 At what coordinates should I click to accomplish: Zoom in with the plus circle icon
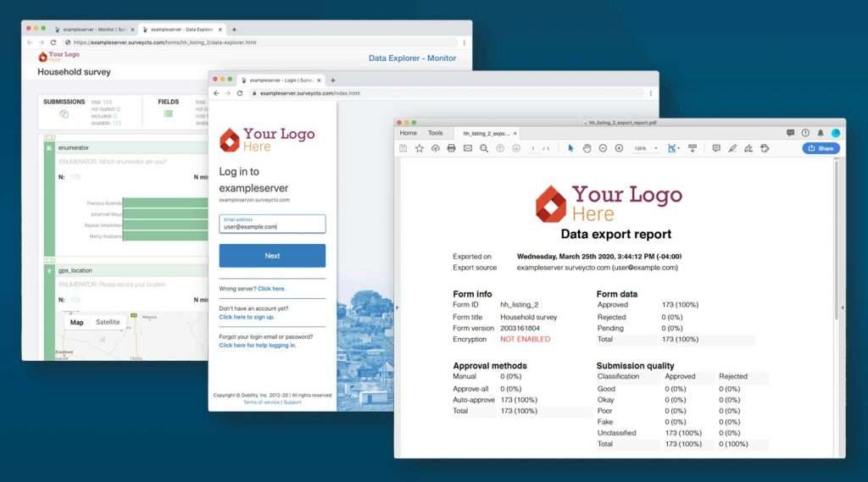[619, 148]
